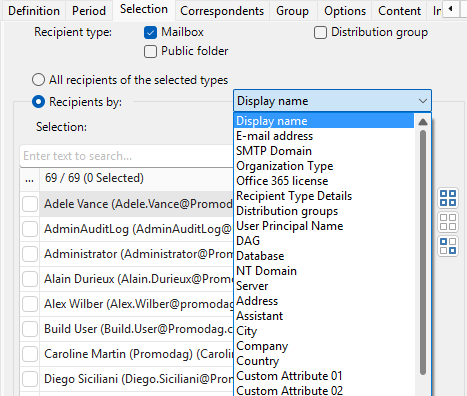Screen dimensions: 467x396
Task: Click tab strip scroll left arrow
Action: (451, 9)
